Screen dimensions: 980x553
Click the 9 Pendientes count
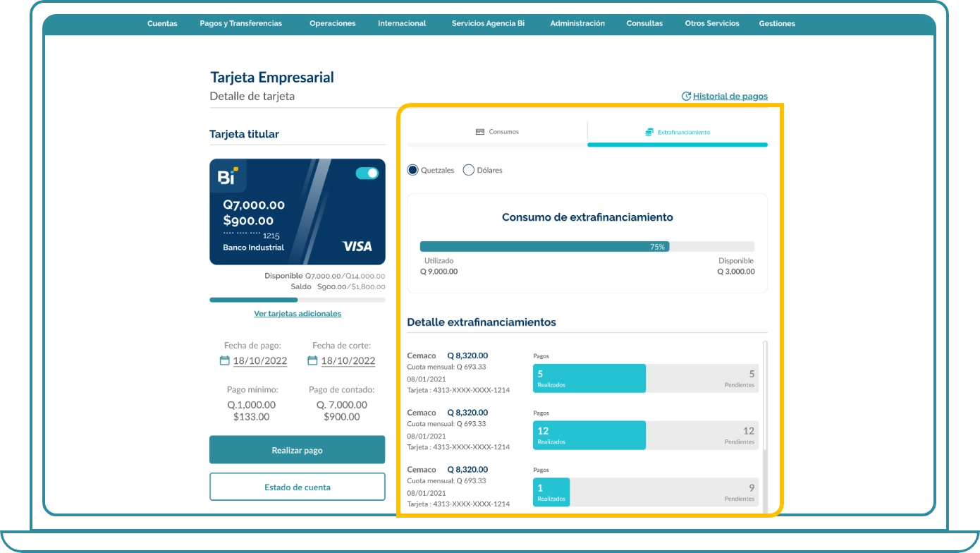(752, 487)
